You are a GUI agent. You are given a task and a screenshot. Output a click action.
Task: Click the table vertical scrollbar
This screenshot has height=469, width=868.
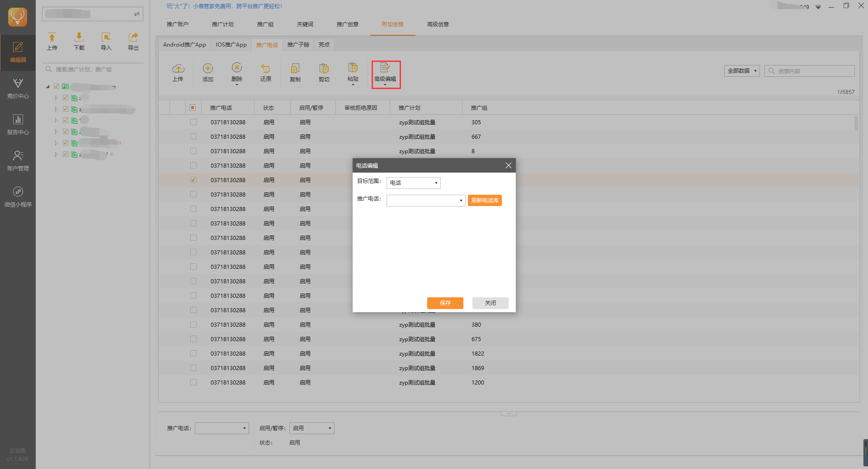[856, 123]
